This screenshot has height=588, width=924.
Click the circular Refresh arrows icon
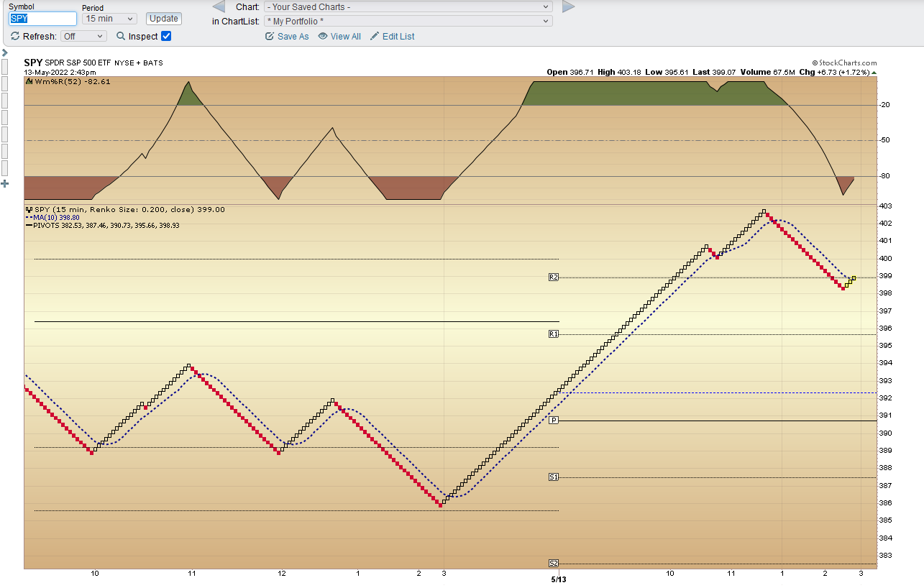tap(15, 36)
